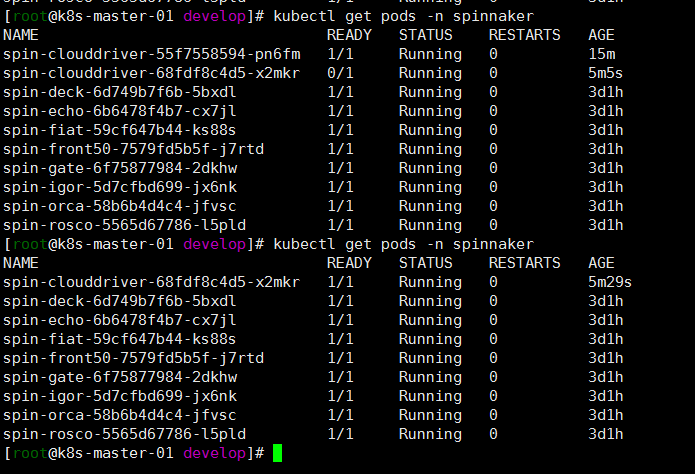Click the 1/1 value in the 5m29s row
695x474 pixels.
340,282
